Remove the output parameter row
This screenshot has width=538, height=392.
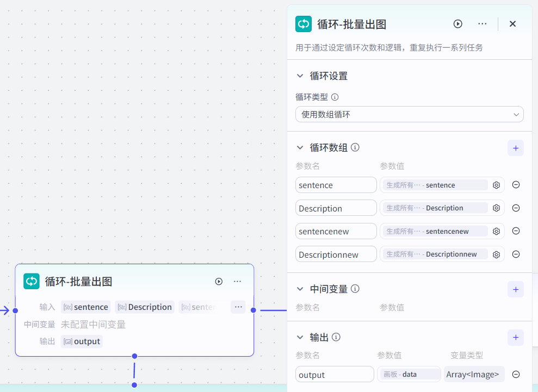[516, 374]
